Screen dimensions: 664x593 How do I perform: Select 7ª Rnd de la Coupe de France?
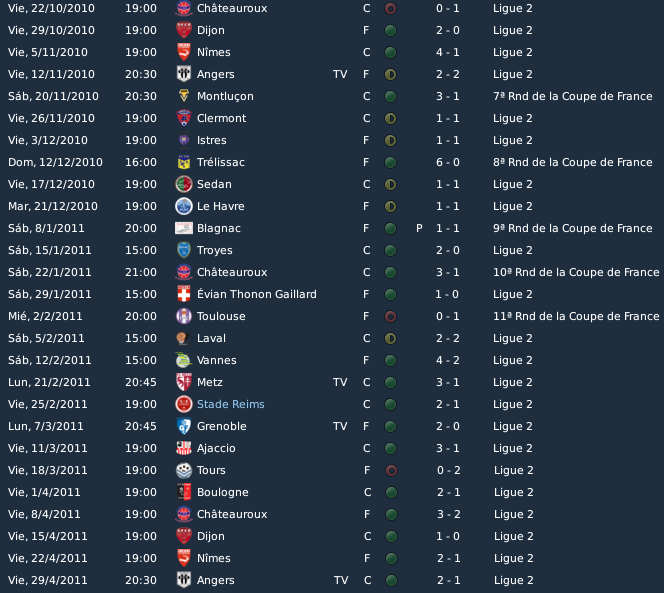coord(573,96)
